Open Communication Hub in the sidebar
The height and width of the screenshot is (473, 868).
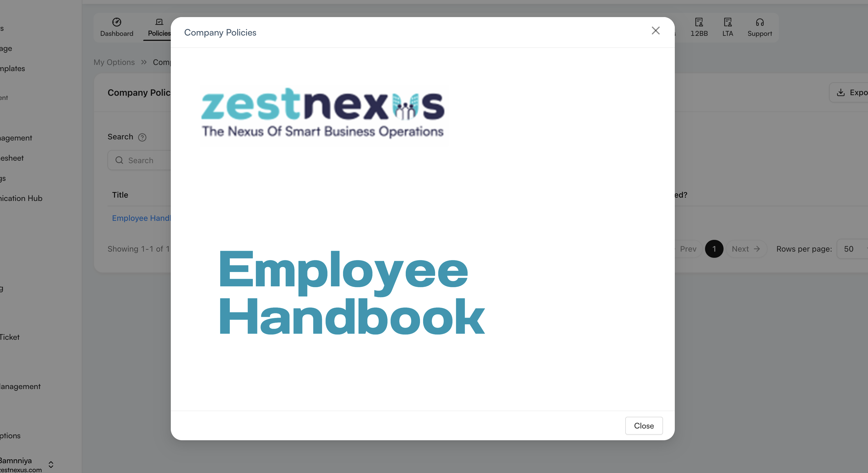[21, 198]
